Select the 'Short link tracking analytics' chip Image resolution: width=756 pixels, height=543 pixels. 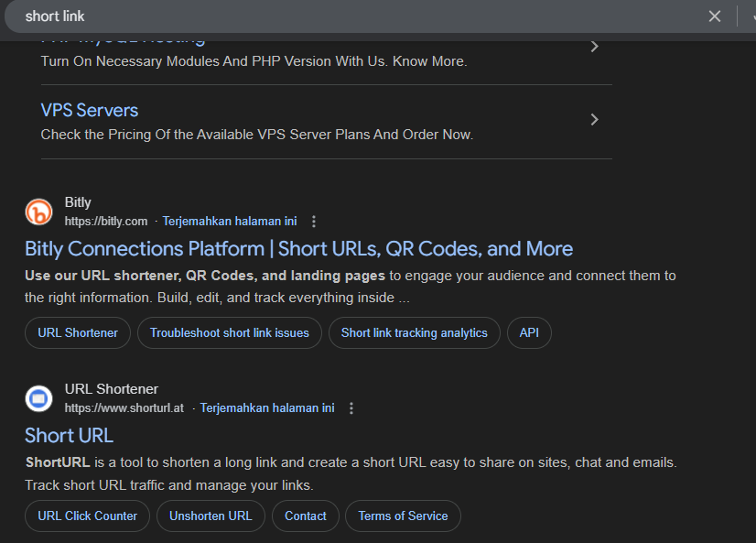[415, 332]
